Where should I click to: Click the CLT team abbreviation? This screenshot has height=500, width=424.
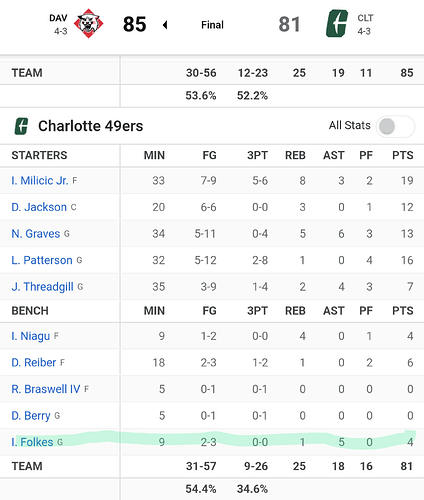(365, 18)
